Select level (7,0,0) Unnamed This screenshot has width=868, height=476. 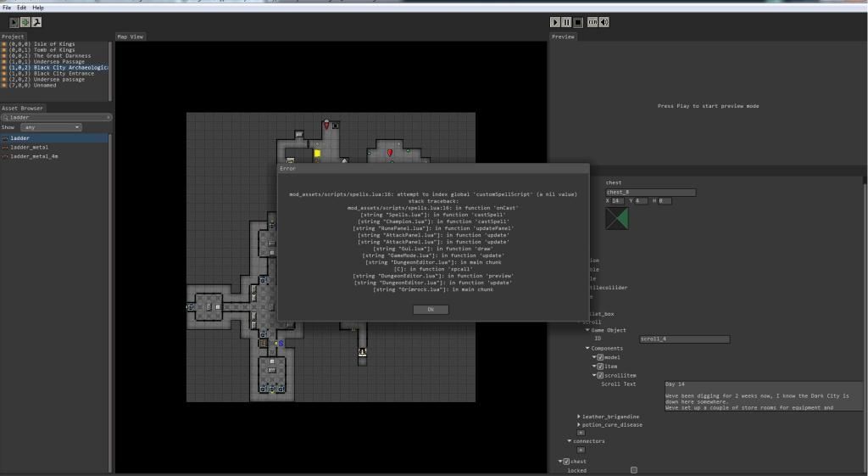(x=54, y=86)
